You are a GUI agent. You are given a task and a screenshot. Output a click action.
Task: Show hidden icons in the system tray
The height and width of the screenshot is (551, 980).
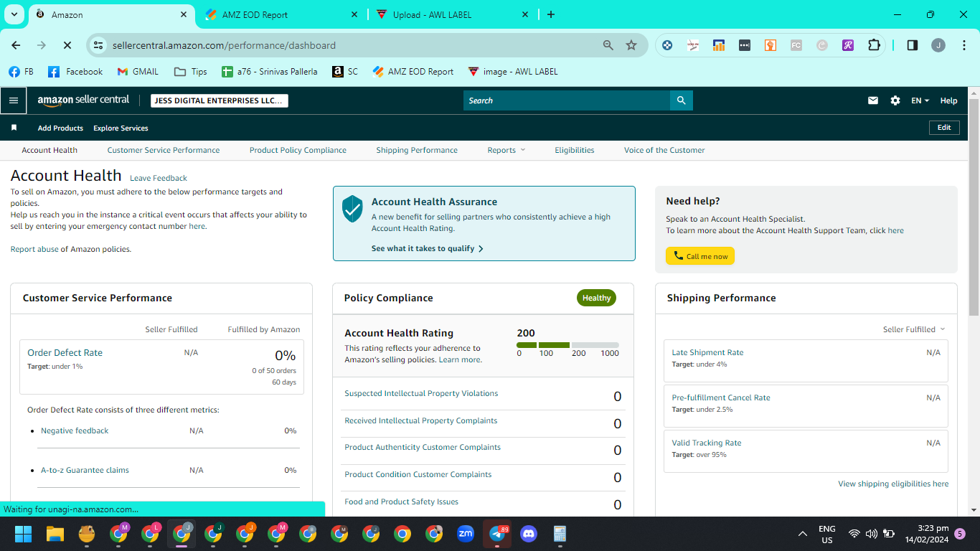(803, 534)
